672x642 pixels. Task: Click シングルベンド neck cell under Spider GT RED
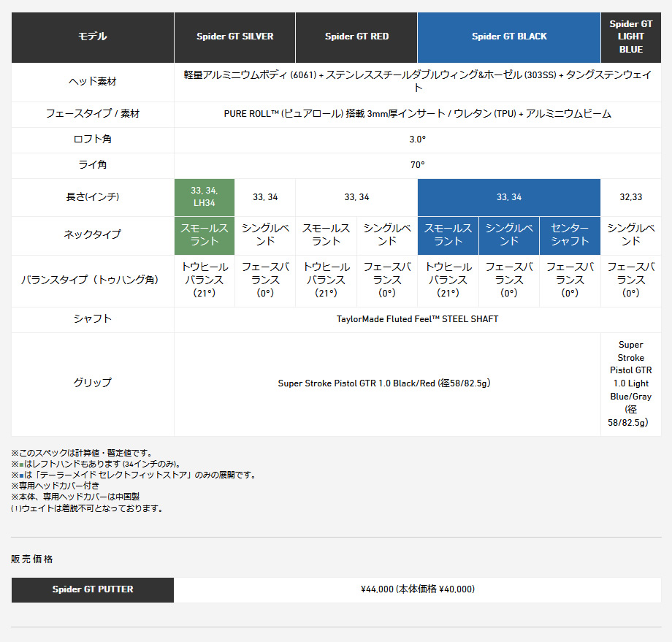click(387, 235)
